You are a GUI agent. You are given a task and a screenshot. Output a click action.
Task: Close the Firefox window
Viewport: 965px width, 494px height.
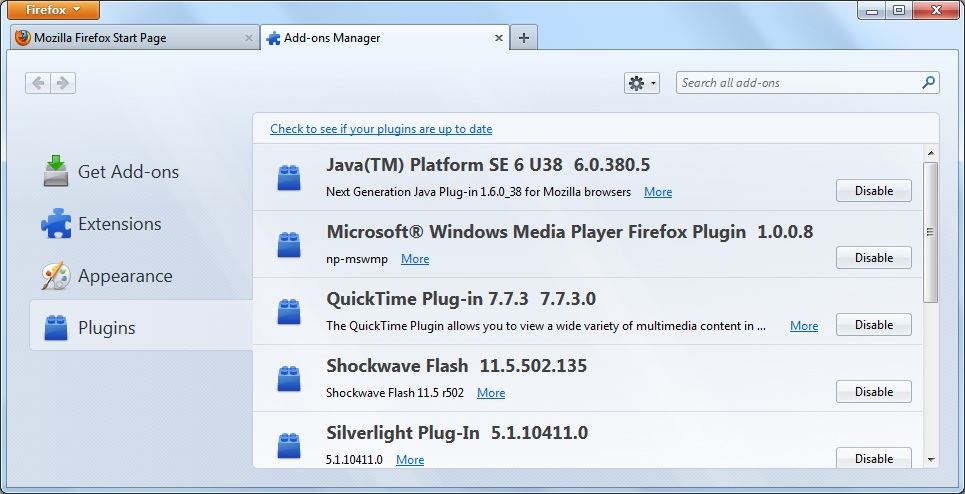click(937, 10)
